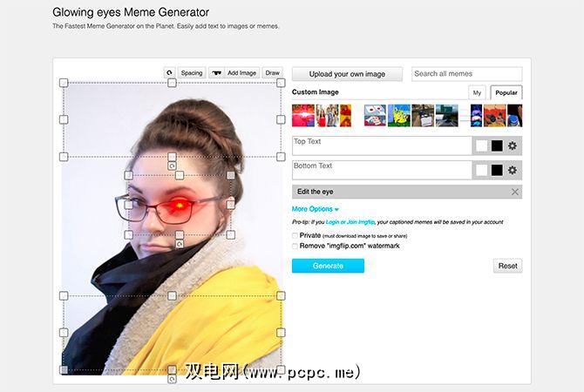Viewport: 584px width, 392px height.
Task: Open Top Text settings gear
Action: (x=513, y=145)
